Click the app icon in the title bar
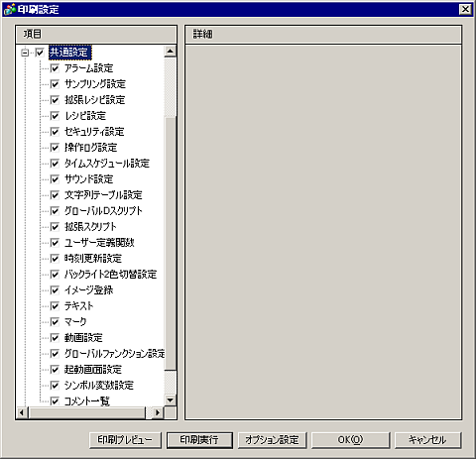Viewport: 476px width, 459px height. click(x=9, y=9)
